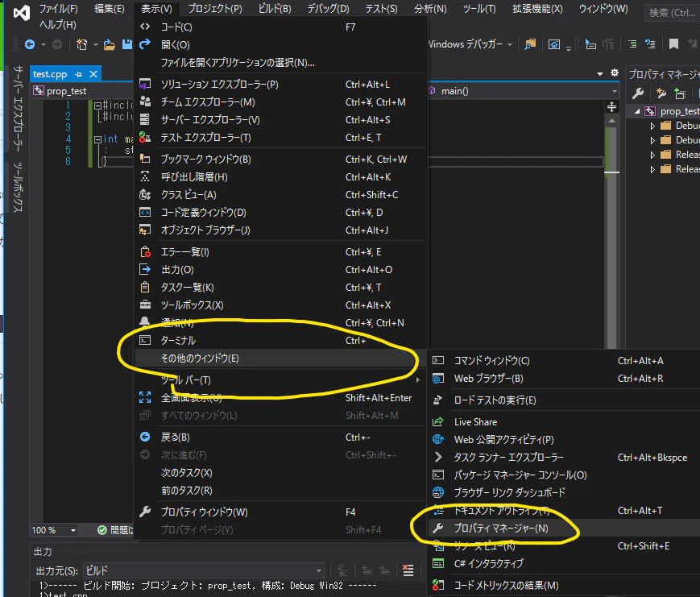Screen dimensions: 700x597
Task: Open the 100 % zoom dropdown
Action: 72,530
